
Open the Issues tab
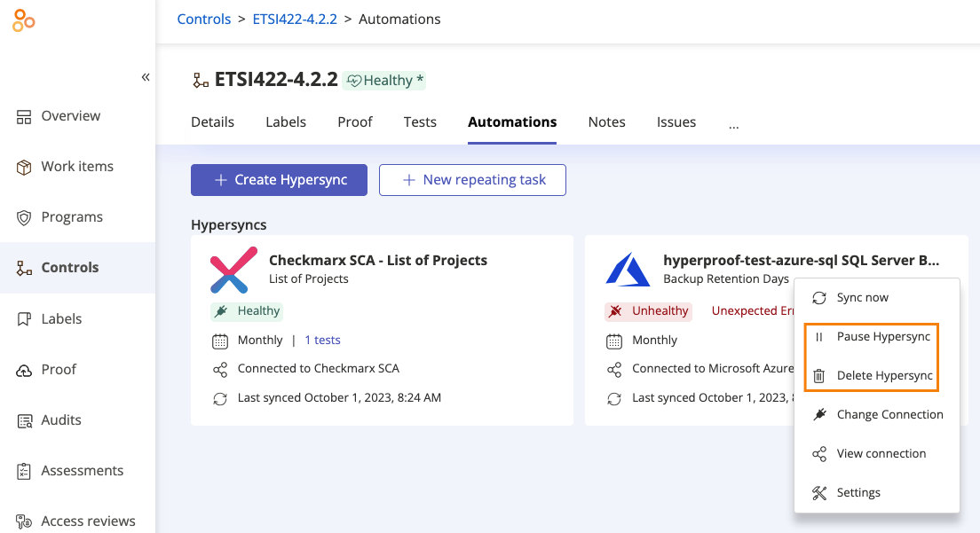click(676, 122)
